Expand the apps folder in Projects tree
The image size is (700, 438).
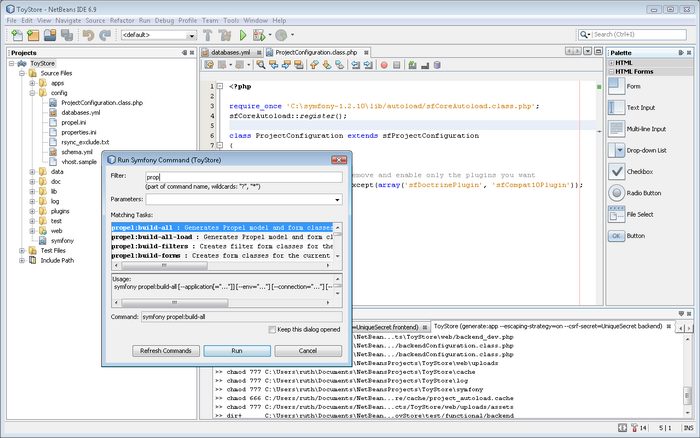coord(31,83)
